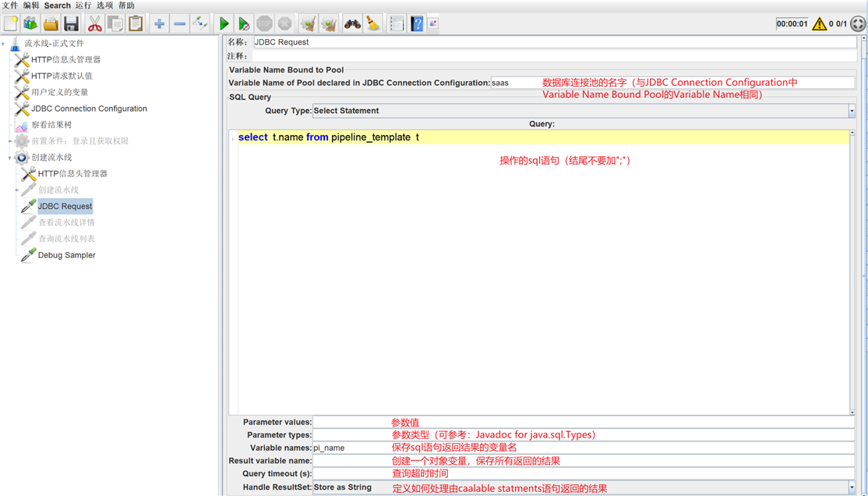868x496 pixels.
Task: Select the 前置条件：登录且获取权限 node
Action: pos(79,140)
